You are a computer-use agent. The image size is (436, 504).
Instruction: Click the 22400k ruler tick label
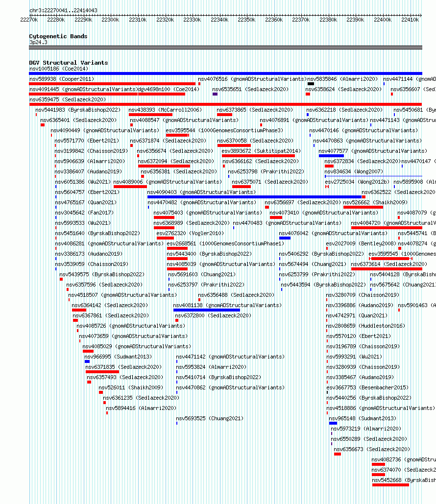tap(383, 20)
